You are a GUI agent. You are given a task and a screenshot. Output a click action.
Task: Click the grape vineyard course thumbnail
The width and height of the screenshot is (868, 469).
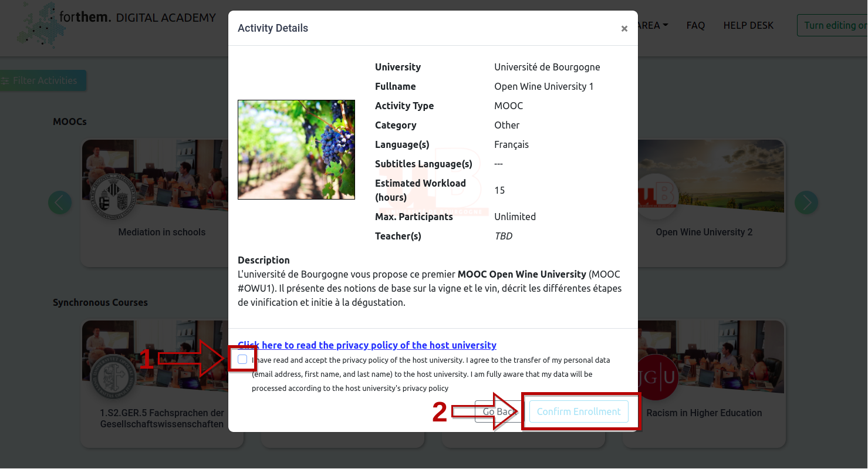click(x=296, y=150)
